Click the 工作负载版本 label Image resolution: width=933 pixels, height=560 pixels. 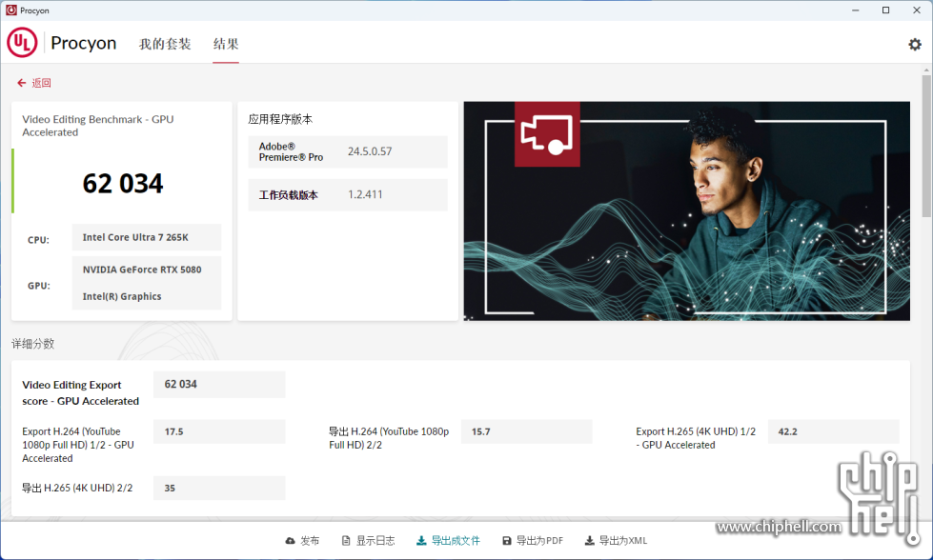click(288, 195)
